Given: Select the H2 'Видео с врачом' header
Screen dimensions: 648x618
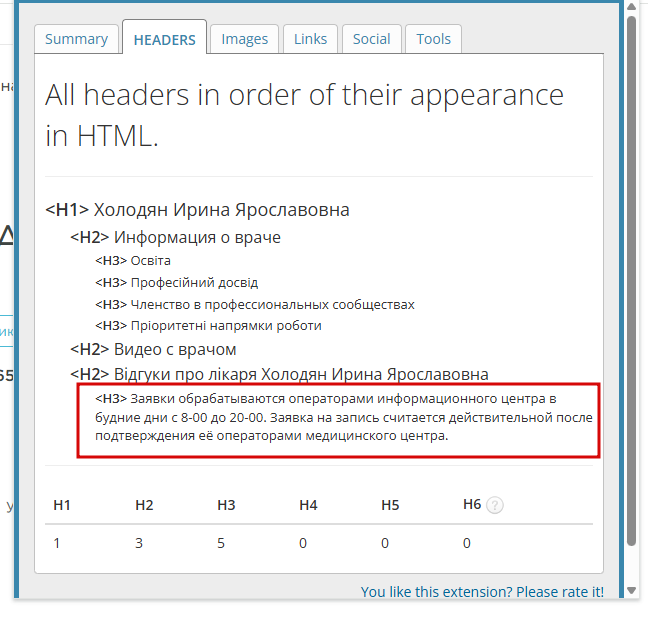Looking at the screenshot, I should pos(153,349).
